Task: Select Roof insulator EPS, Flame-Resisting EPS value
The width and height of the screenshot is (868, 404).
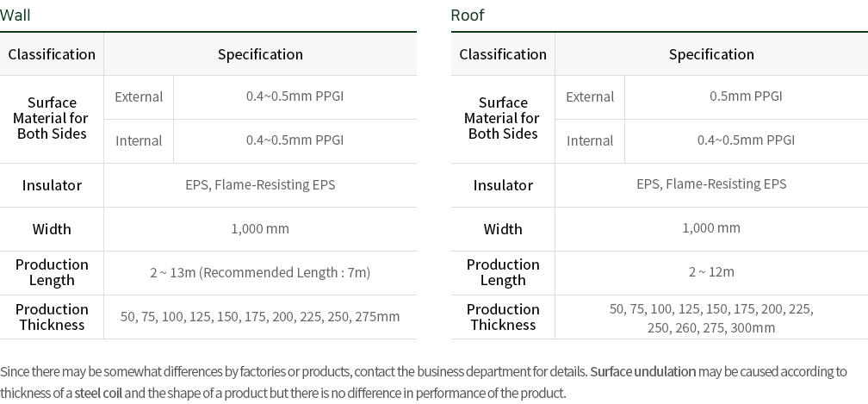Action: tap(711, 184)
